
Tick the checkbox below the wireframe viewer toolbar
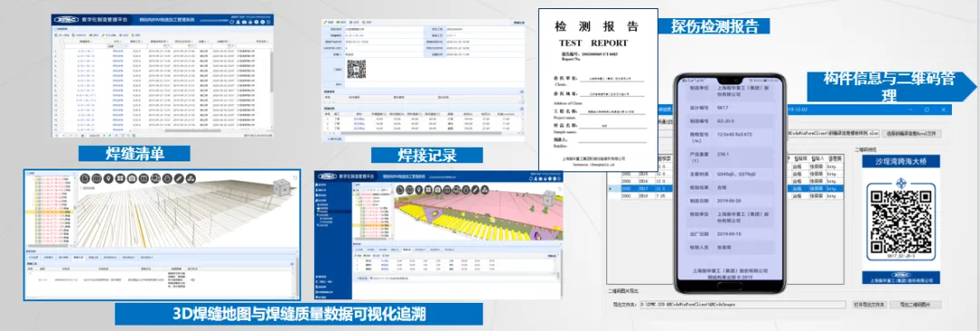tap(82, 188)
